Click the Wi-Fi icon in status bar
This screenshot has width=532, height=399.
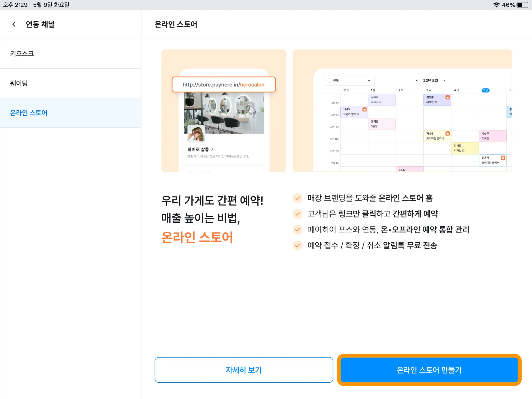click(496, 5)
